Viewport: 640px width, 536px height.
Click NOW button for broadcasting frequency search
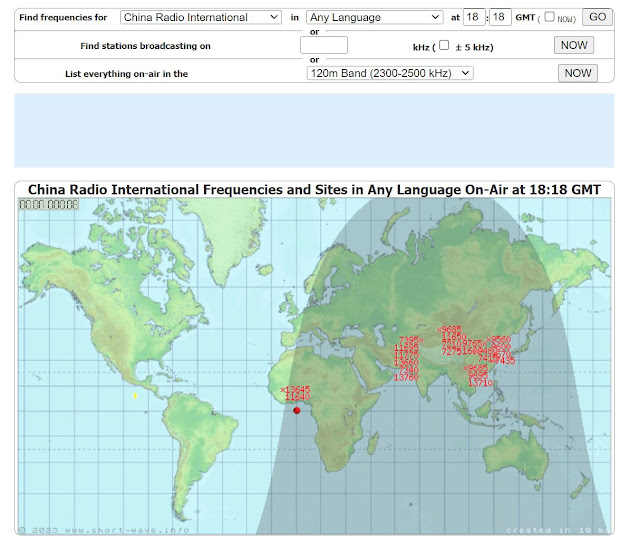click(x=573, y=45)
